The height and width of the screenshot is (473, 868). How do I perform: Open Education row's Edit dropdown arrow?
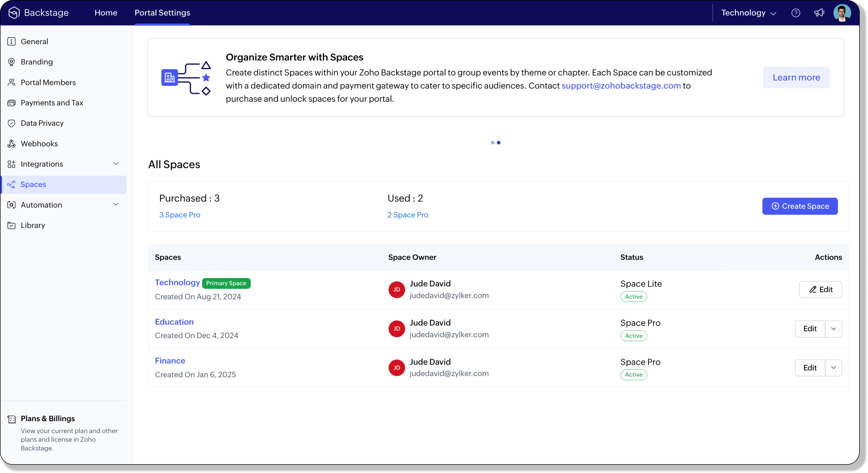(833, 329)
